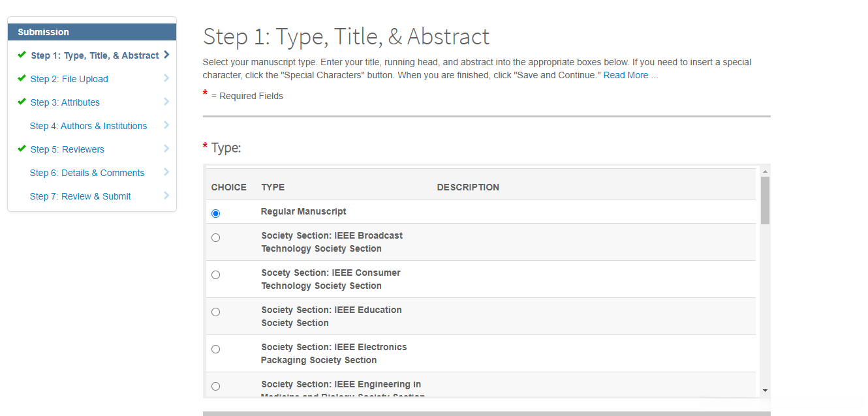This screenshot has height=416, width=868.
Task: Click the green checkmark next to File Upload
Action: pyautogui.click(x=22, y=78)
